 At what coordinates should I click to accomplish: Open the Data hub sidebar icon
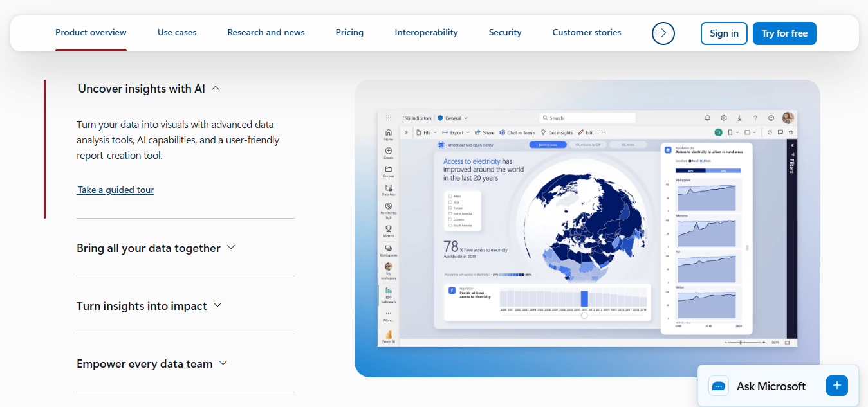click(x=388, y=188)
